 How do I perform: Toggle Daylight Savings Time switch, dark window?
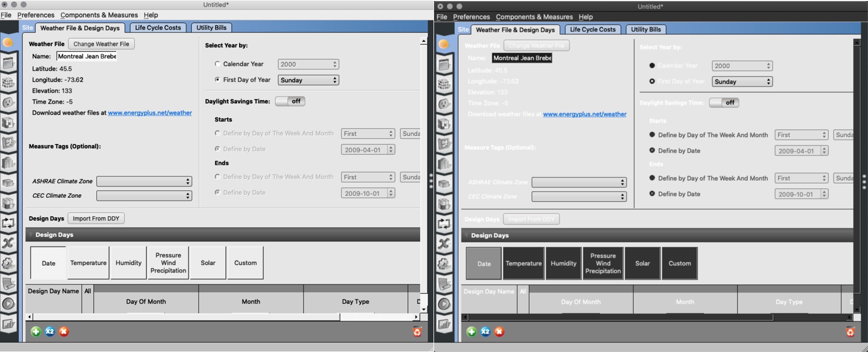(x=724, y=102)
